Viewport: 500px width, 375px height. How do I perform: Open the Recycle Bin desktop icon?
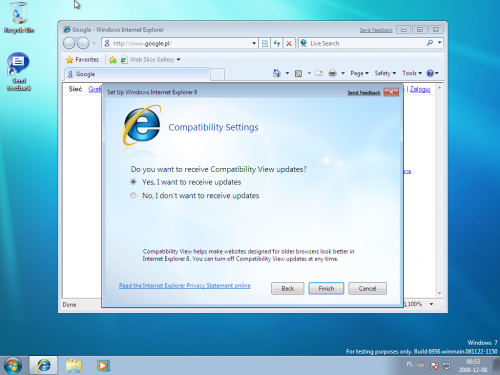pos(19,17)
